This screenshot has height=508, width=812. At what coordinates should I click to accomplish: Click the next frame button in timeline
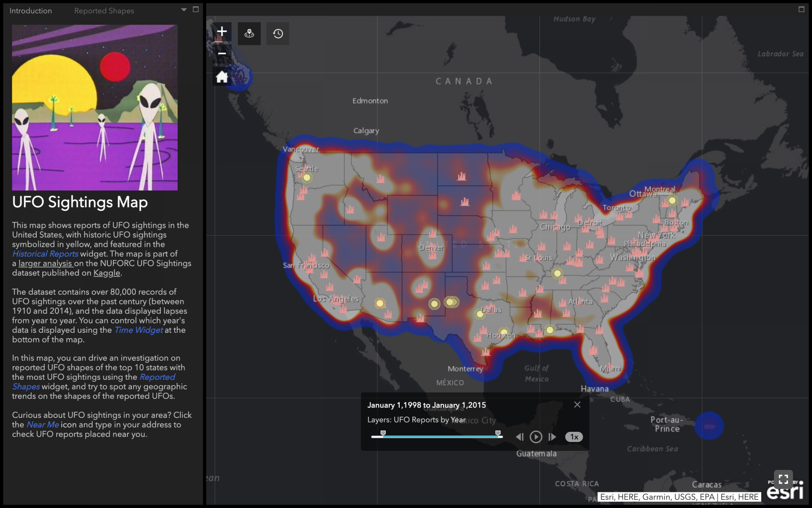pos(552,436)
